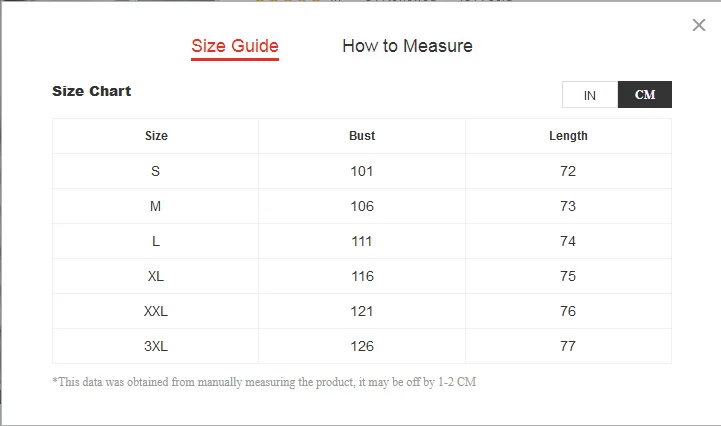Select the S size row label
Image resolution: width=721 pixels, height=426 pixels.
click(156, 171)
